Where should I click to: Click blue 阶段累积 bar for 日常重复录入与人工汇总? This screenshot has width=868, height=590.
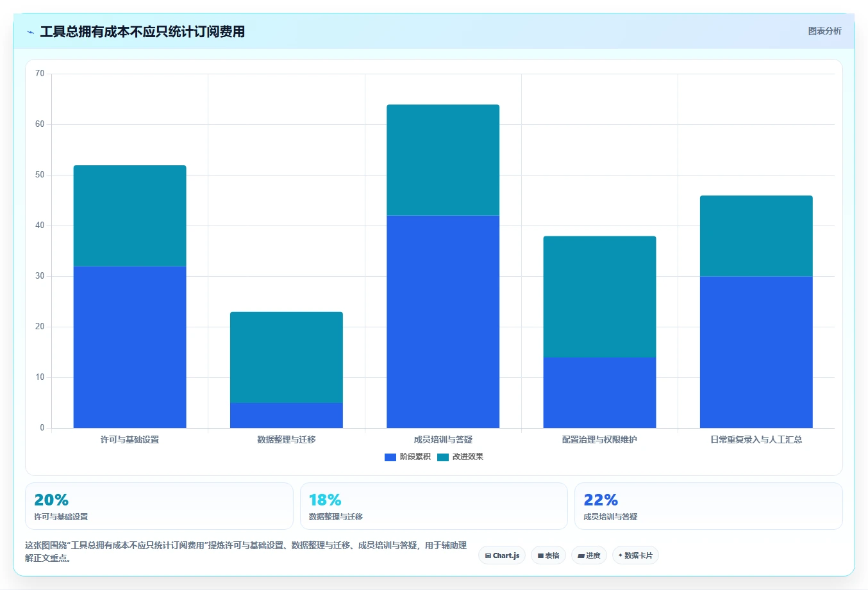pyautogui.click(x=756, y=352)
